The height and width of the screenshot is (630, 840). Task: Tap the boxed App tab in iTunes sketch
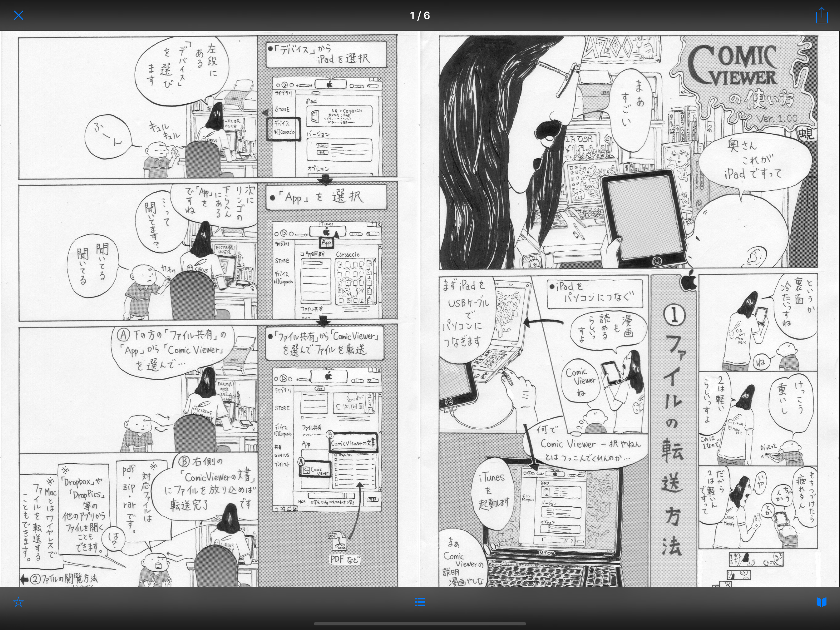click(x=327, y=242)
